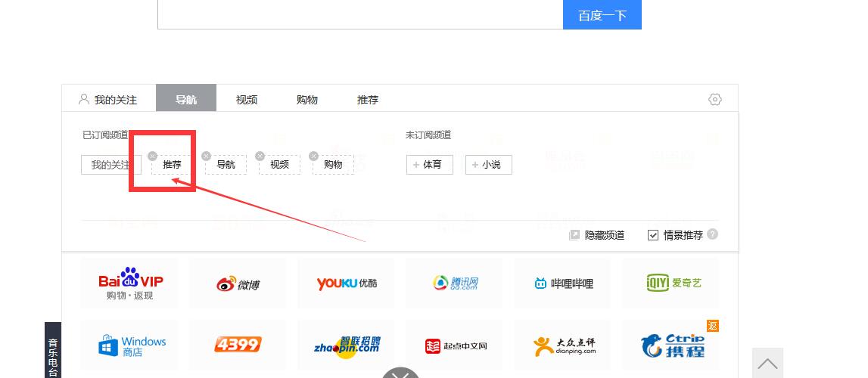This screenshot has height=378, width=868.
Task: Open the 大众点评 tile
Action: click(x=562, y=345)
